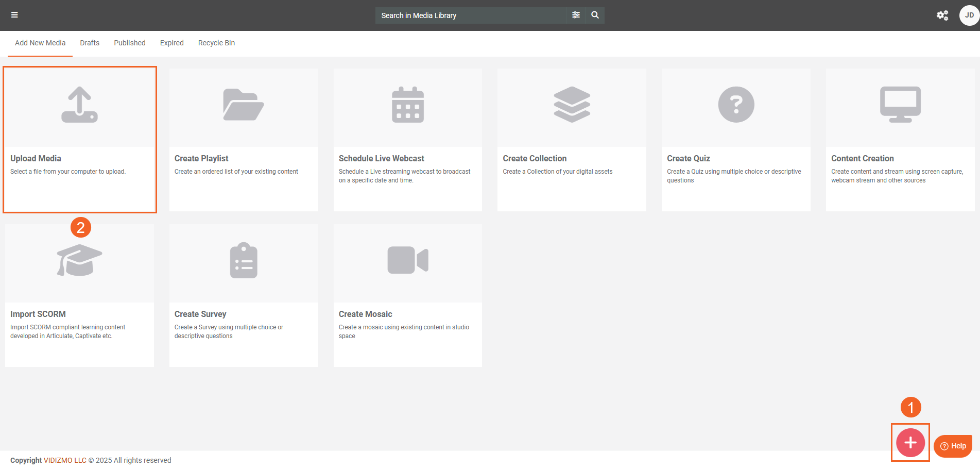Focus the Search in Media Library field
This screenshot has height=469, width=980.
tap(470, 15)
